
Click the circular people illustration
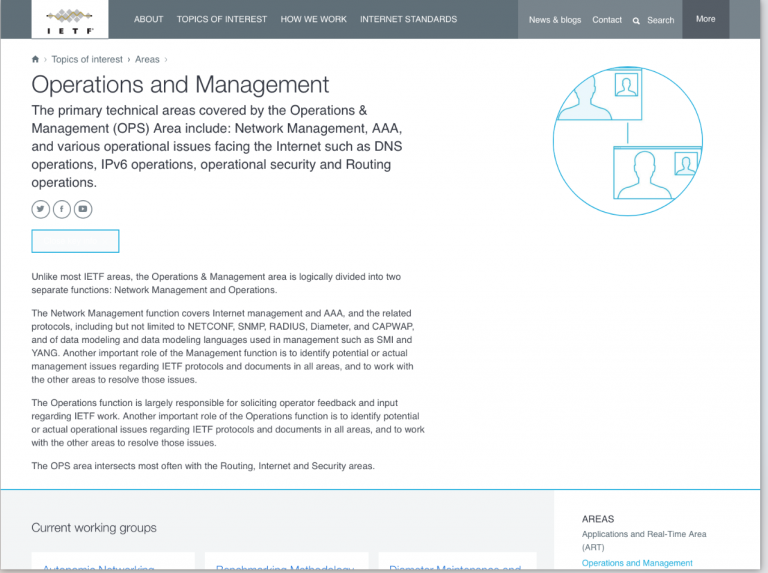628,140
